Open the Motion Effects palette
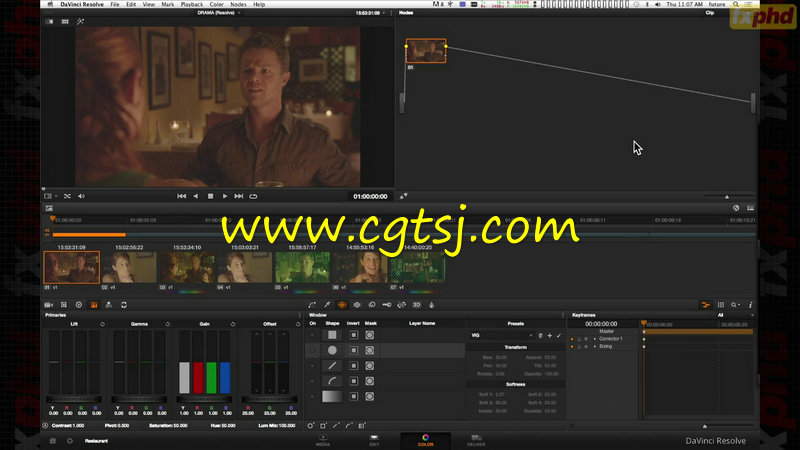 tap(123, 305)
